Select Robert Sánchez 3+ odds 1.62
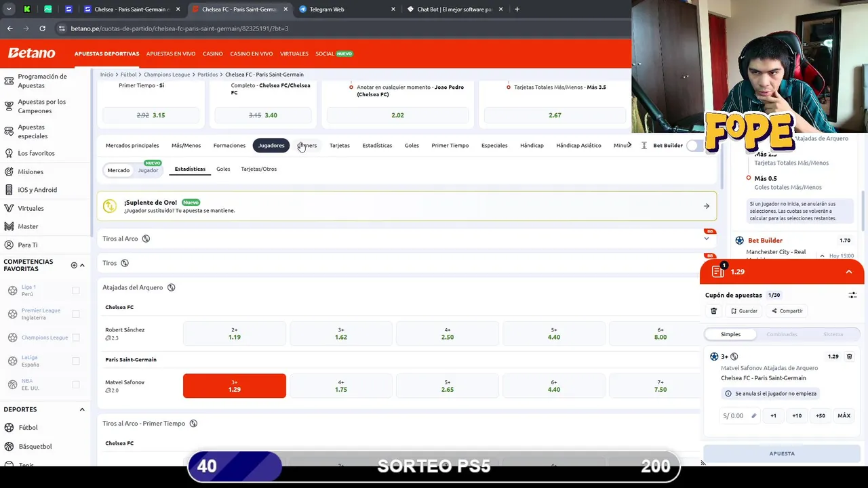Screen dimensions: 868x488 click(341, 333)
